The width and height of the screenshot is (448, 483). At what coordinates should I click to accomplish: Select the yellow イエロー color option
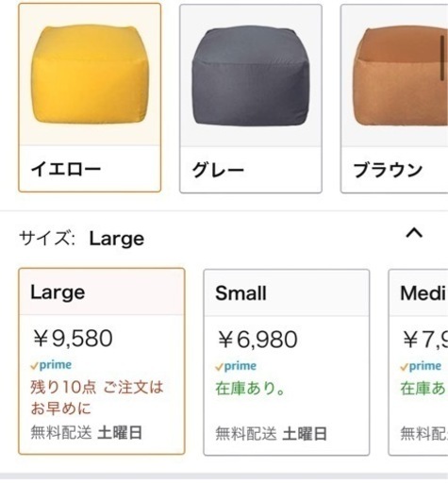click(90, 97)
